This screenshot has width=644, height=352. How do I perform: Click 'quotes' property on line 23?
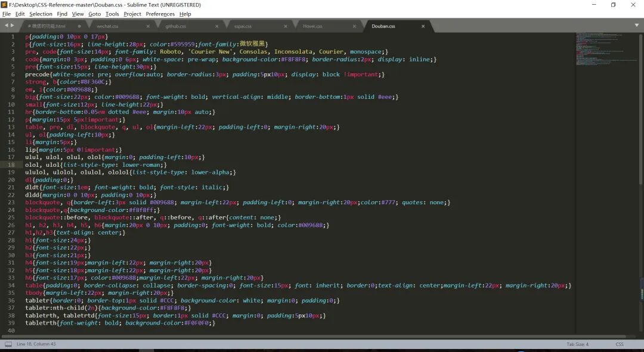tap(412, 203)
